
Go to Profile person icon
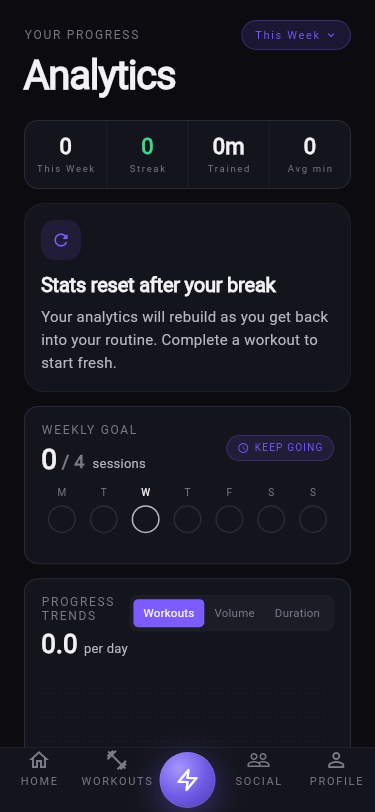pyautogui.click(x=336, y=760)
